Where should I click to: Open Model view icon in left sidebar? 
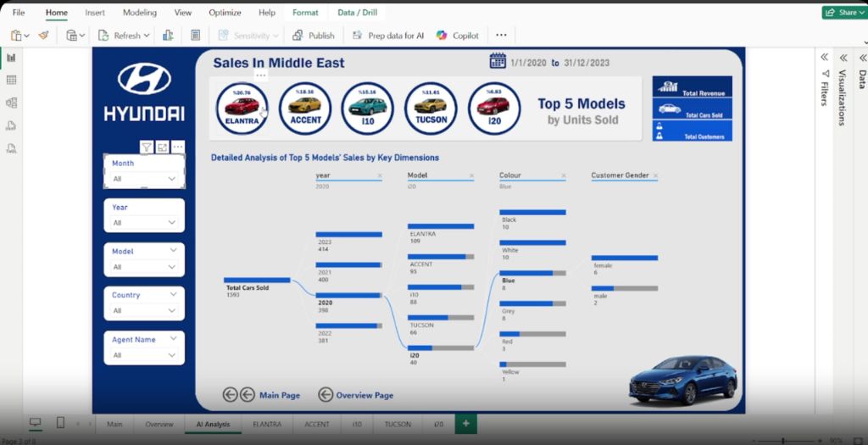pyautogui.click(x=12, y=103)
